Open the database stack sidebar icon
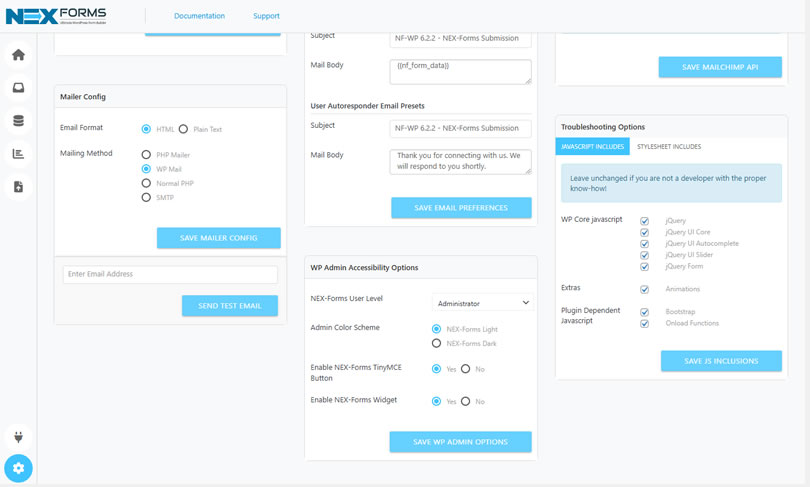The height and width of the screenshot is (487, 810). click(19, 121)
